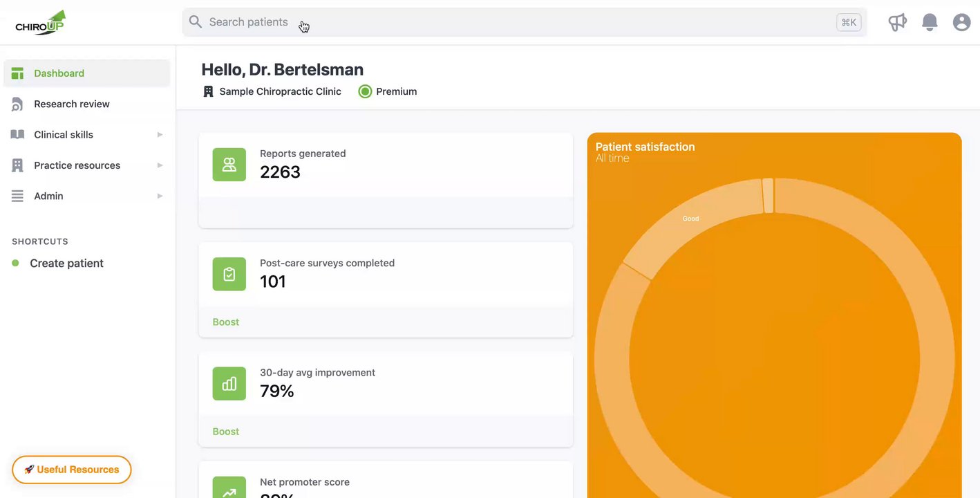The width and height of the screenshot is (980, 498).
Task: Click the Reports generated people icon
Action: pyautogui.click(x=229, y=165)
